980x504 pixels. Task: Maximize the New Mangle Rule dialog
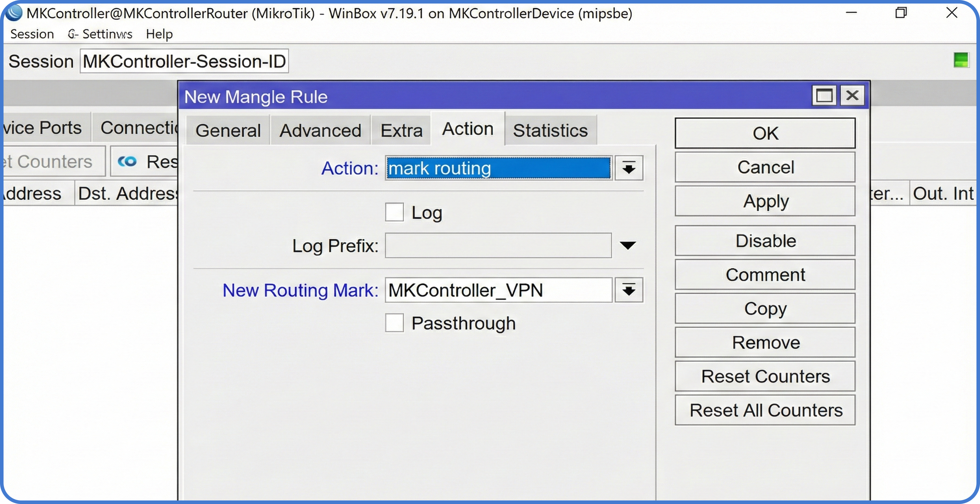tap(824, 95)
